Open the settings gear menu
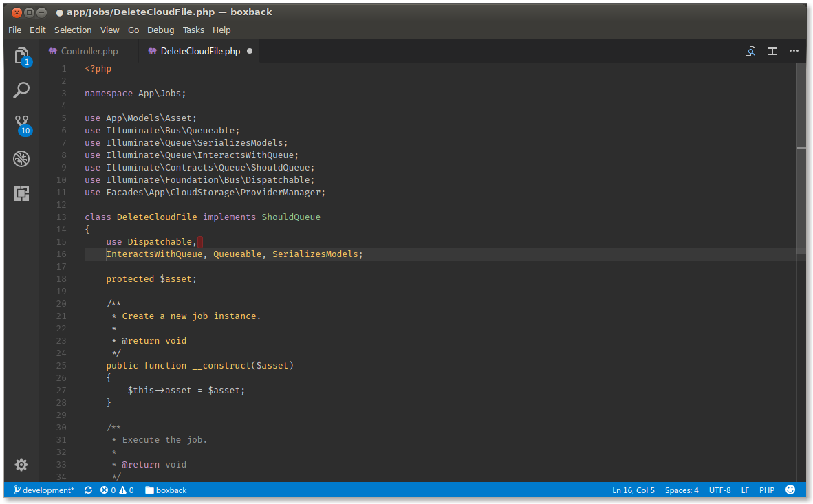 [21, 465]
